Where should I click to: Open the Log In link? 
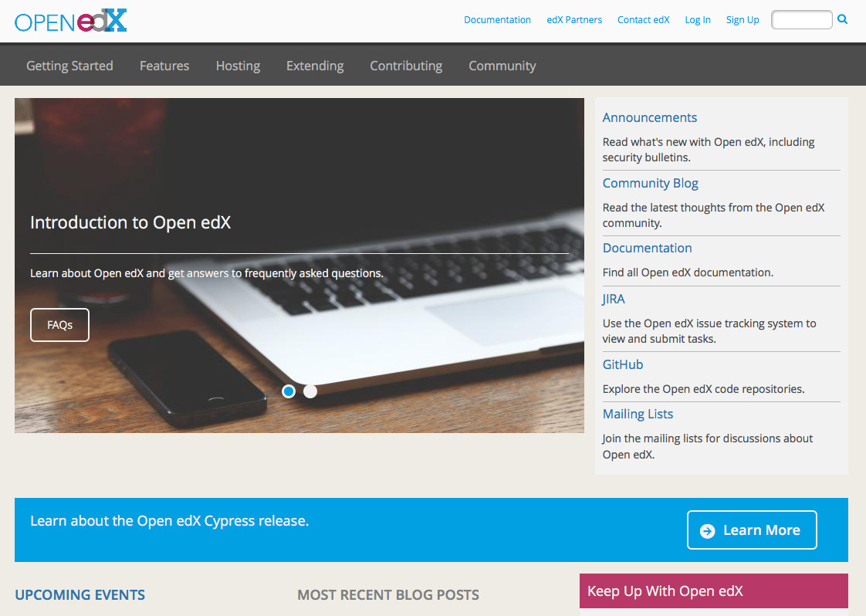click(698, 20)
